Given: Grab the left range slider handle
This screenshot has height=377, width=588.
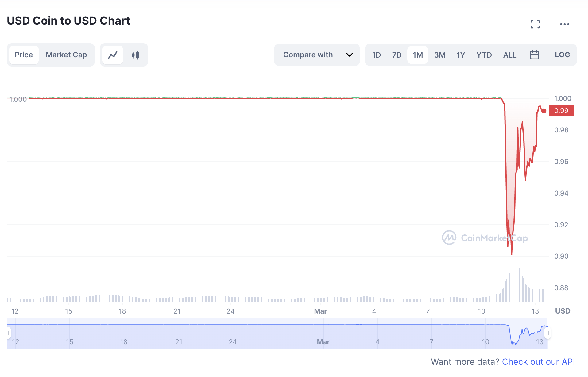Looking at the screenshot, I should pyautogui.click(x=8, y=333).
